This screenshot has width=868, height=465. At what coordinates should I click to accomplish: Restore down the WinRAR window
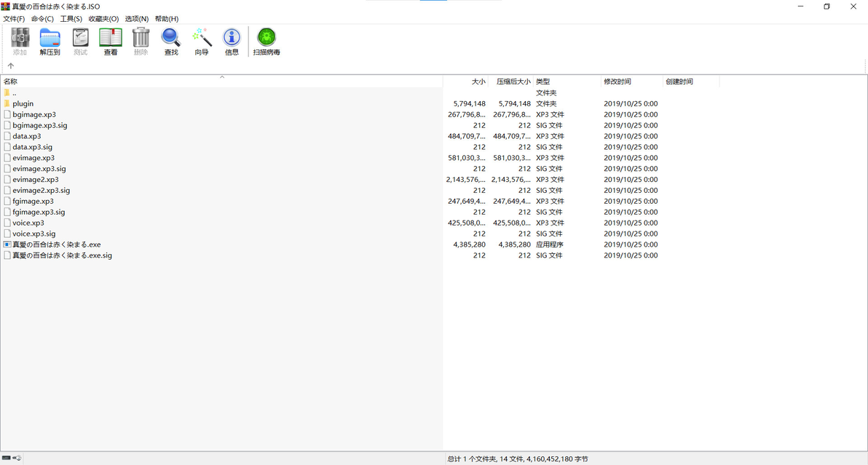826,7
